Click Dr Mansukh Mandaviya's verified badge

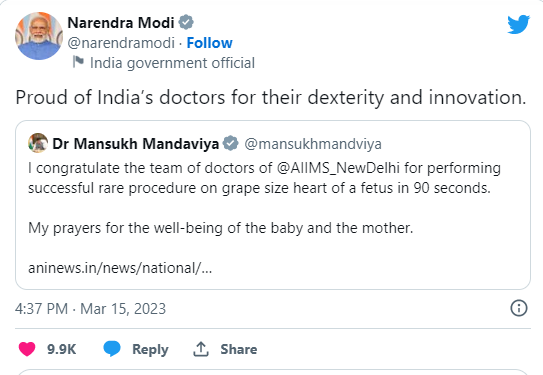[x=231, y=143]
